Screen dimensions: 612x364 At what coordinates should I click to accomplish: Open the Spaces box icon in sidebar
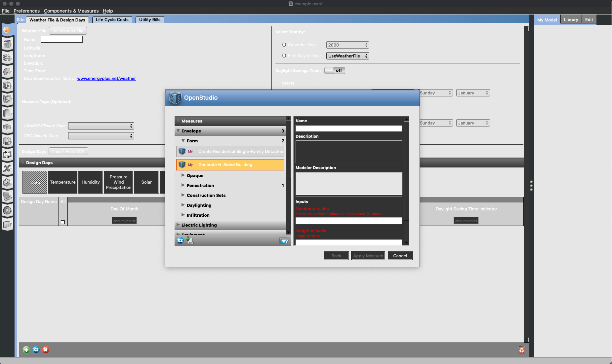(x=7, y=127)
